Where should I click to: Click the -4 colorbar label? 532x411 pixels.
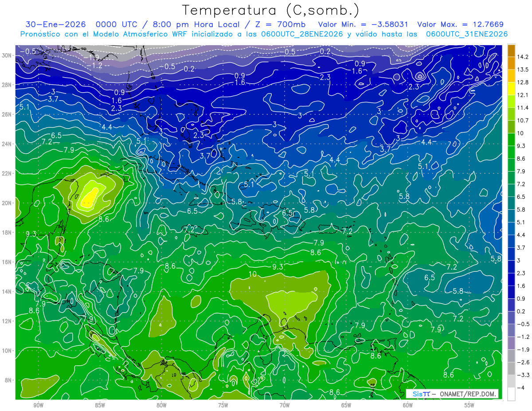point(522,388)
